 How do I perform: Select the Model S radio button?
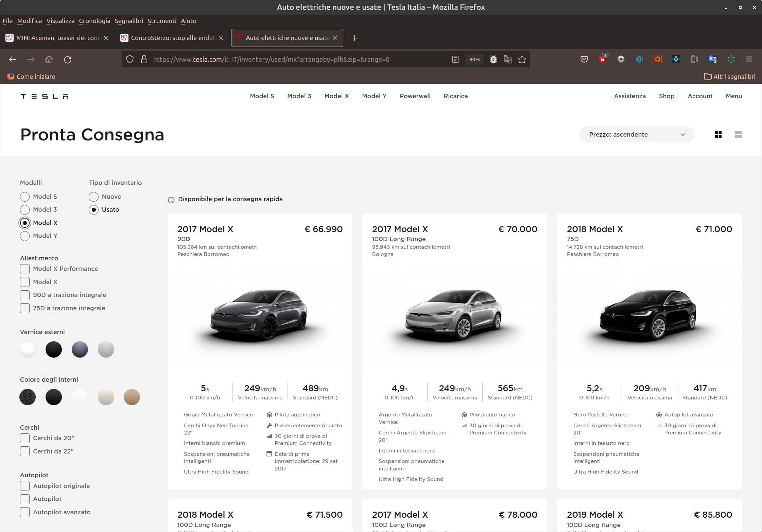(x=25, y=197)
